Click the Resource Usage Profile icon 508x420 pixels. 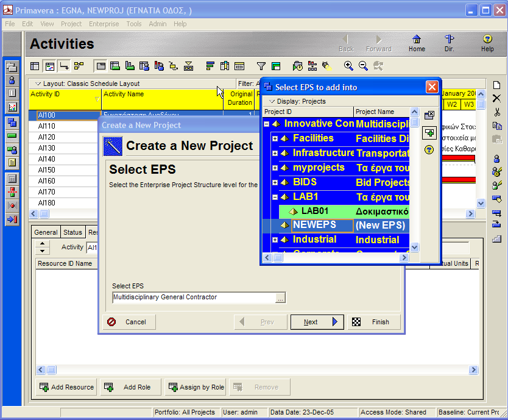tap(159, 66)
